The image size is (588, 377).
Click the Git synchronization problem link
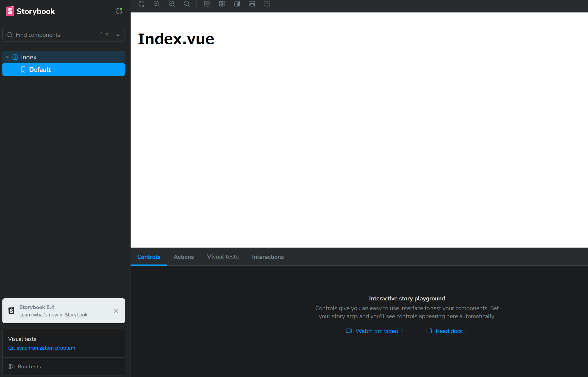(x=42, y=348)
